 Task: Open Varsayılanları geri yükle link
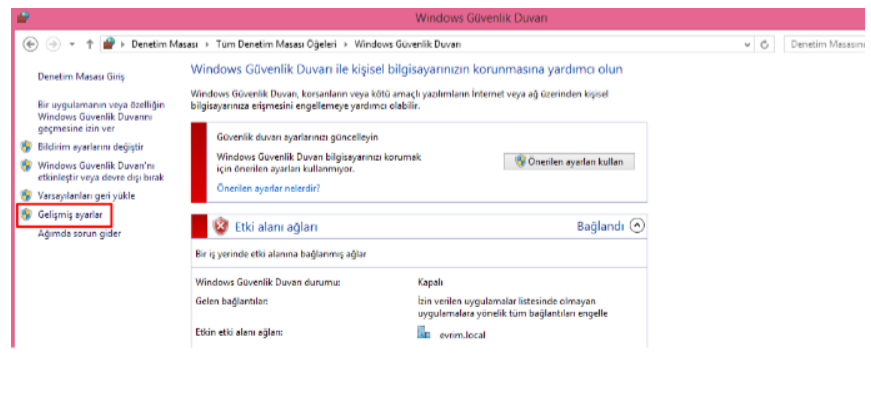pos(86,196)
